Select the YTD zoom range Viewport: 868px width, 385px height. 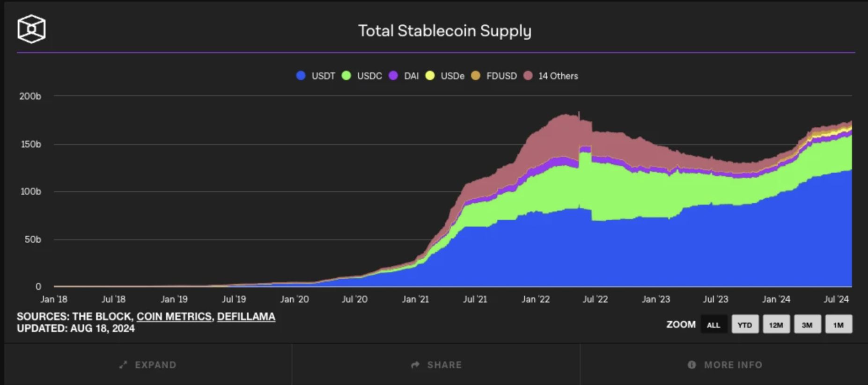pyautogui.click(x=745, y=324)
